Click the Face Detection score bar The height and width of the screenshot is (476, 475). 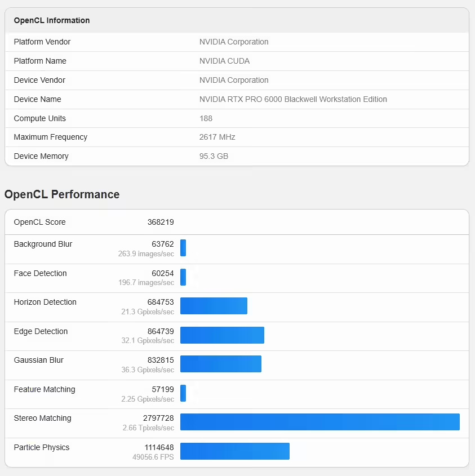183,277
